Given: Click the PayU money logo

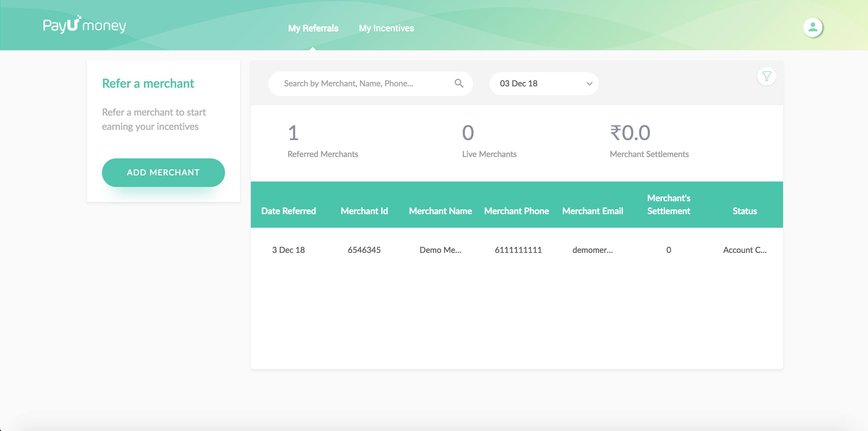Looking at the screenshot, I should pyautogui.click(x=84, y=24).
